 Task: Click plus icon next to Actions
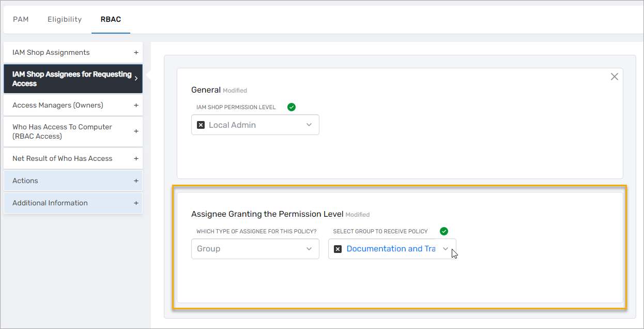click(136, 181)
